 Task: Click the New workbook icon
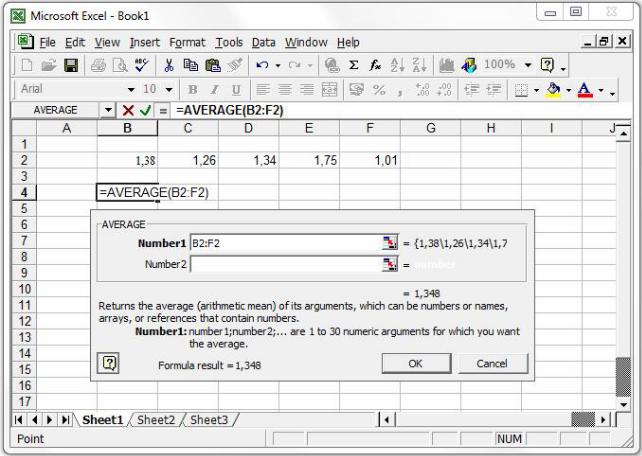(27, 65)
